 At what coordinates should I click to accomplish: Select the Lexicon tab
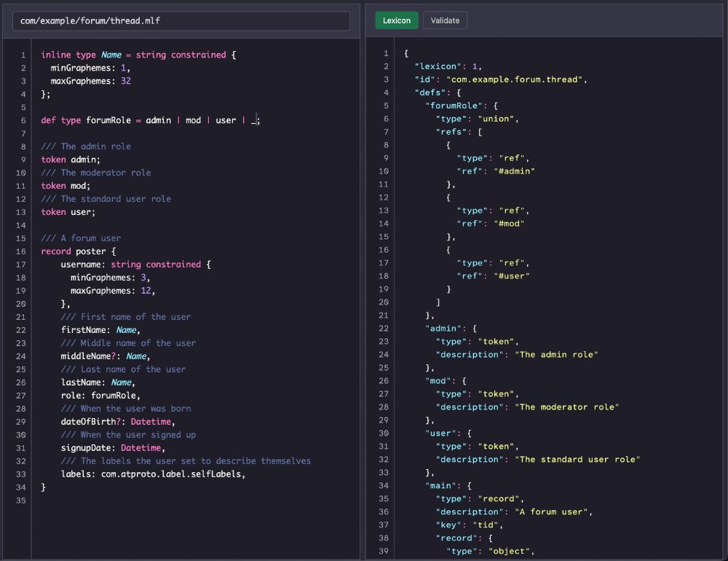click(x=397, y=20)
